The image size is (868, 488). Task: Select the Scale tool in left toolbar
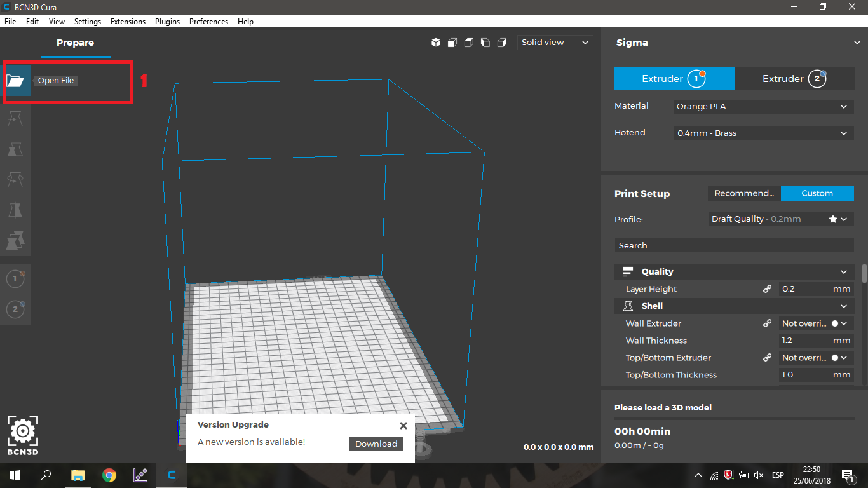(x=15, y=149)
